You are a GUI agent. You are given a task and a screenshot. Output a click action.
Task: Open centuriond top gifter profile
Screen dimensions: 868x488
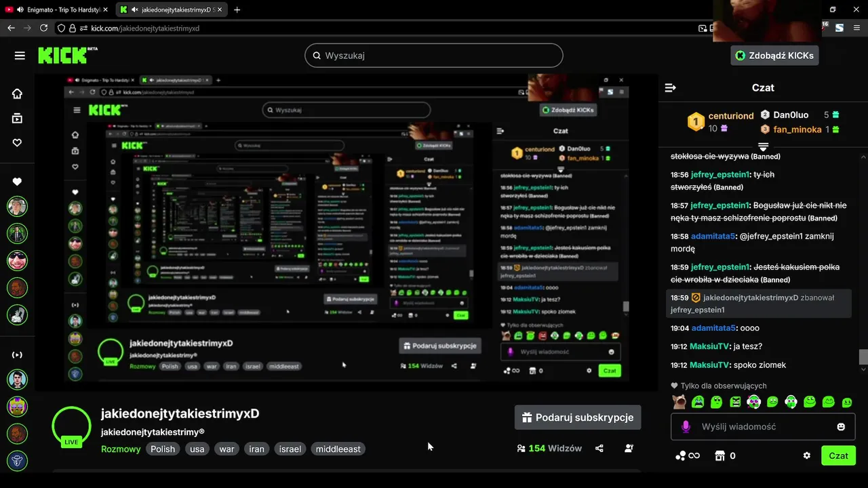[x=731, y=116]
